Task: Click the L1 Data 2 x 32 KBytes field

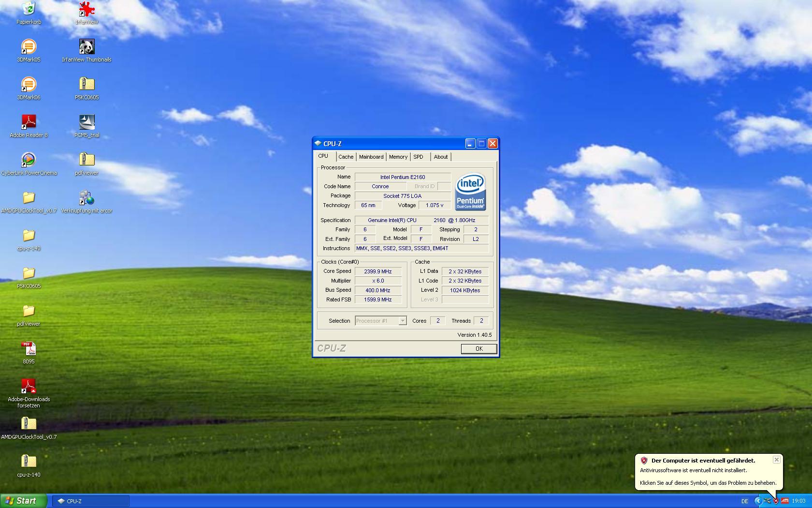Action: point(465,271)
